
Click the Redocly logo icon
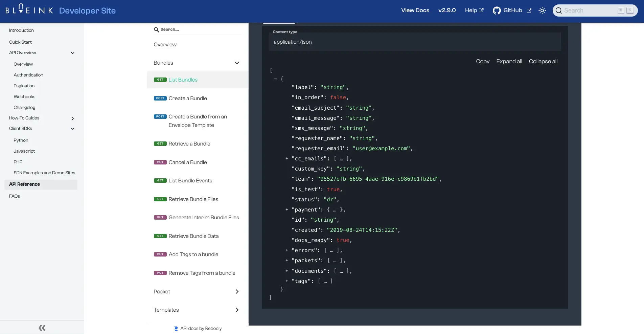176,328
